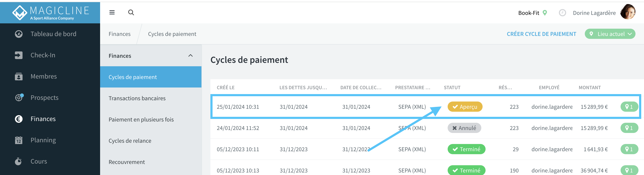Click location badge in 05/12/2023 10:11 row
Image resolution: width=644 pixels, height=175 pixels.
pos(629,149)
